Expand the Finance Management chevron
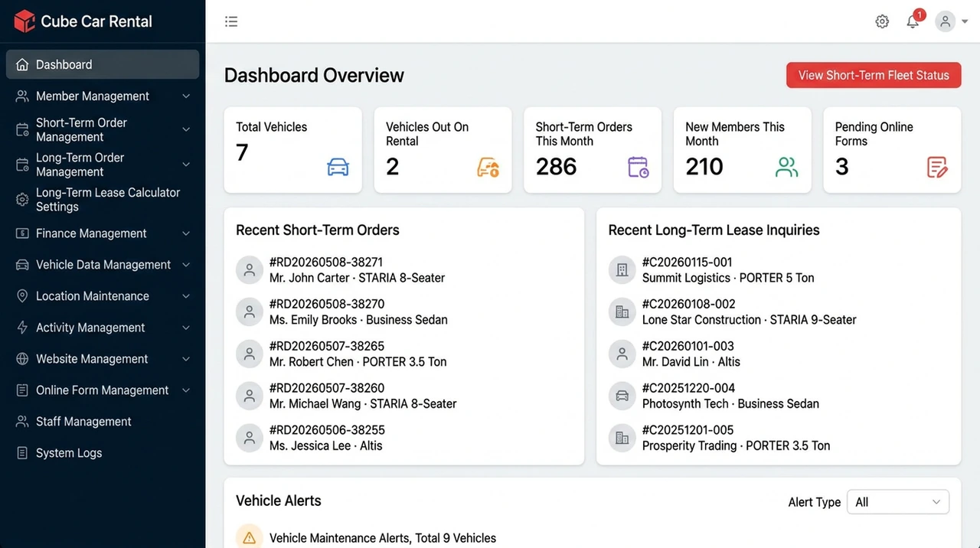 tap(186, 233)
